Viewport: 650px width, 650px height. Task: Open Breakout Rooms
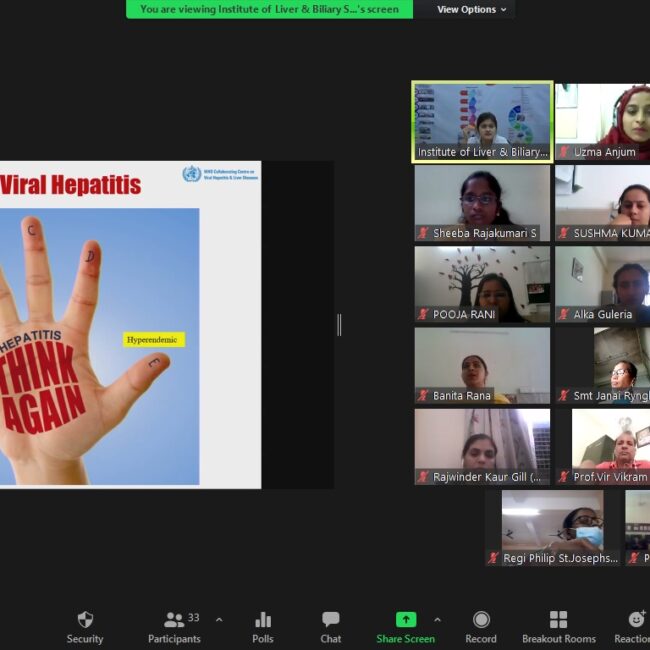[558, 620]
